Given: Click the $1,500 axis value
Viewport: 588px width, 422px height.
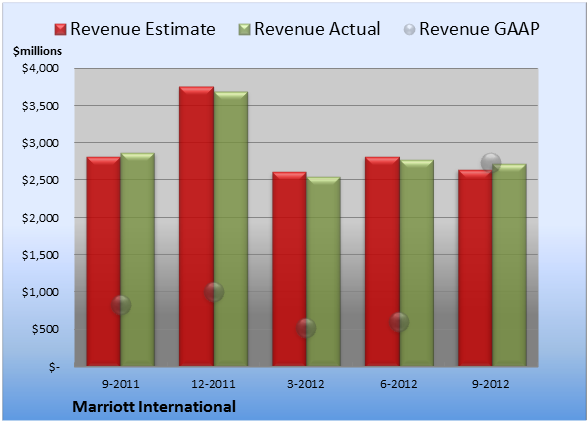Looking at the screenshot, I should 40,255.
